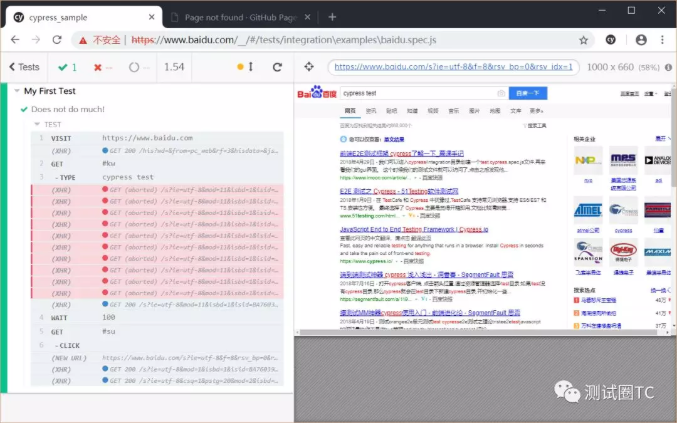The image size is (678, 424).
Task: Click the not secure warning icon
Action: click(x=83, y=40)
